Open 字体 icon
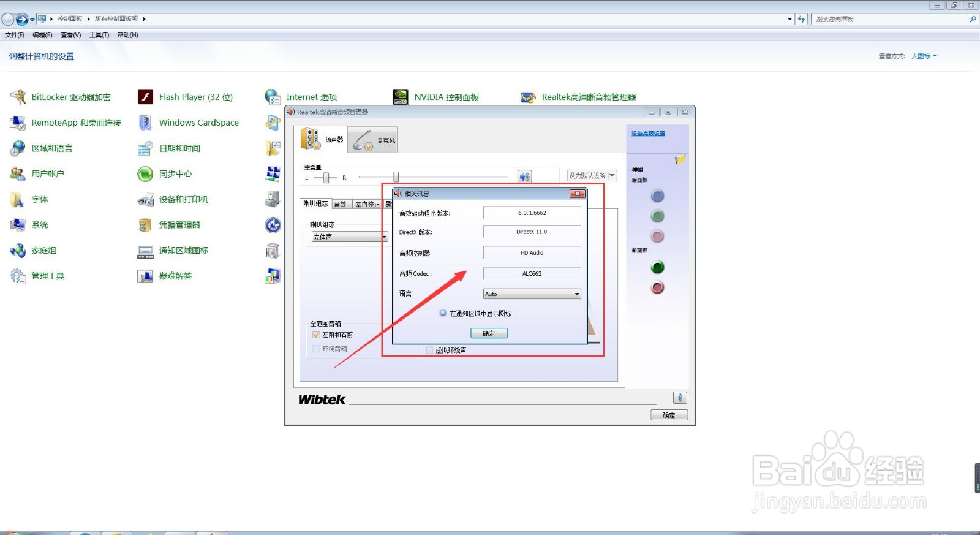Image resolution: width=980 pixels, height=535 pixels. 18,199
